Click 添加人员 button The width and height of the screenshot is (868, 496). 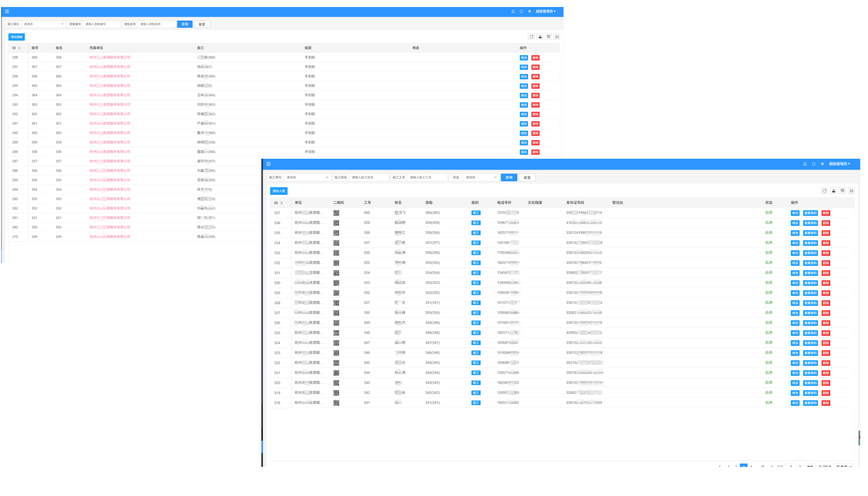(x=278, y=191)
